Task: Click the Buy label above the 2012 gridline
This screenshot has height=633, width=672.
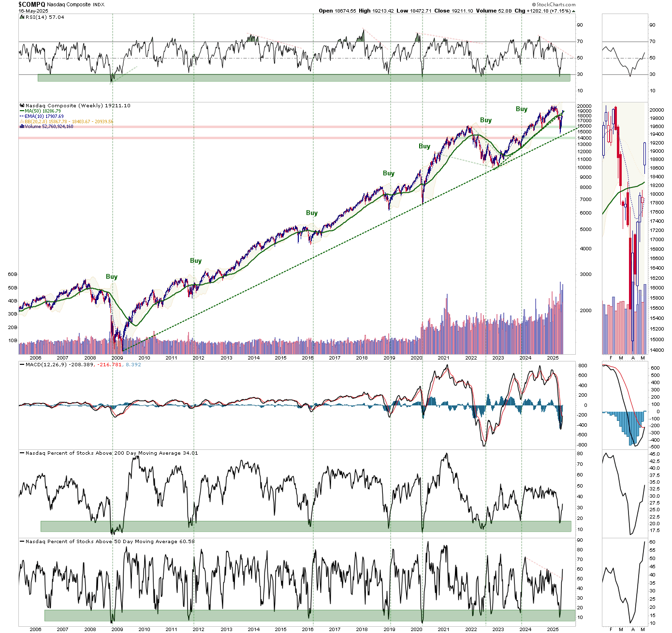Action: tap(196, 261)
